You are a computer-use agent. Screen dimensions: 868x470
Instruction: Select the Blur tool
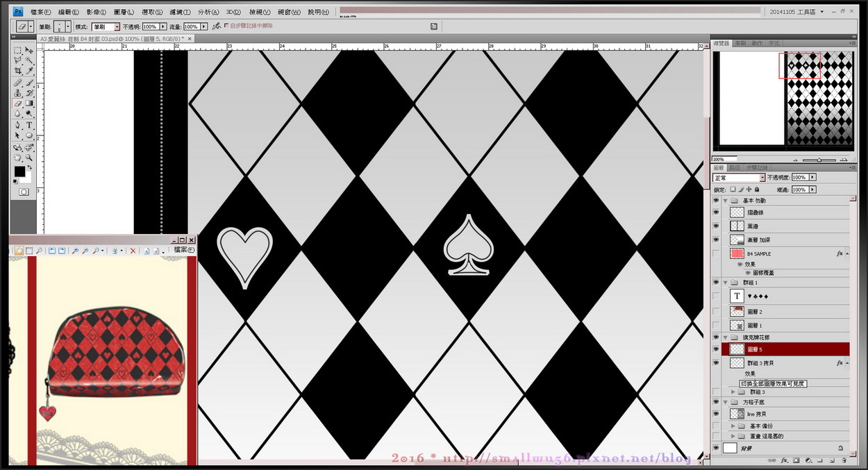18,112
